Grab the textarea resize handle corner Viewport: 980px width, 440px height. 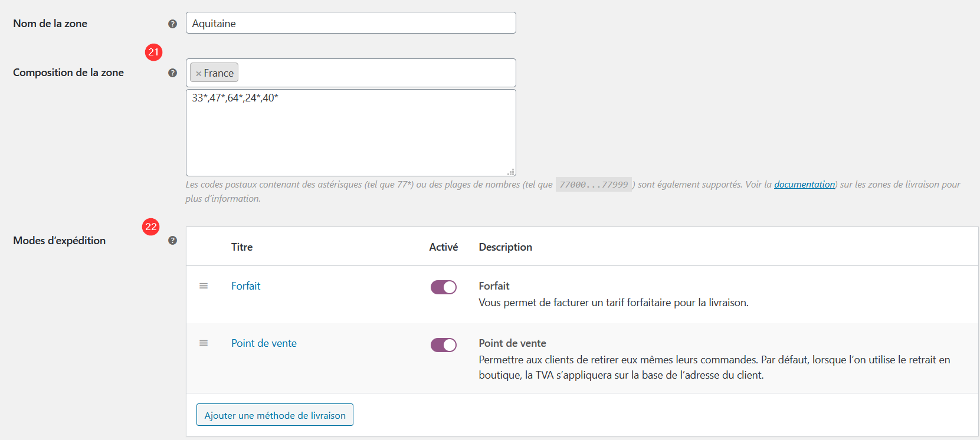click(511, 172)
